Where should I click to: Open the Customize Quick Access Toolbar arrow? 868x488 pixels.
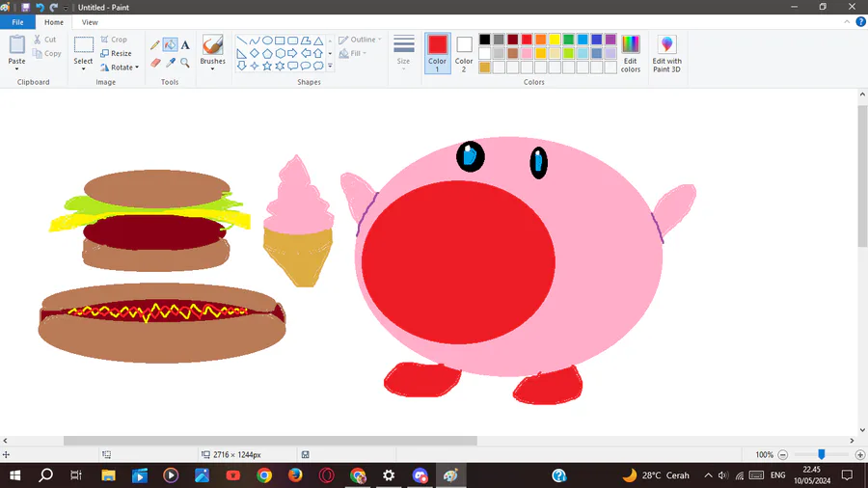66,7
